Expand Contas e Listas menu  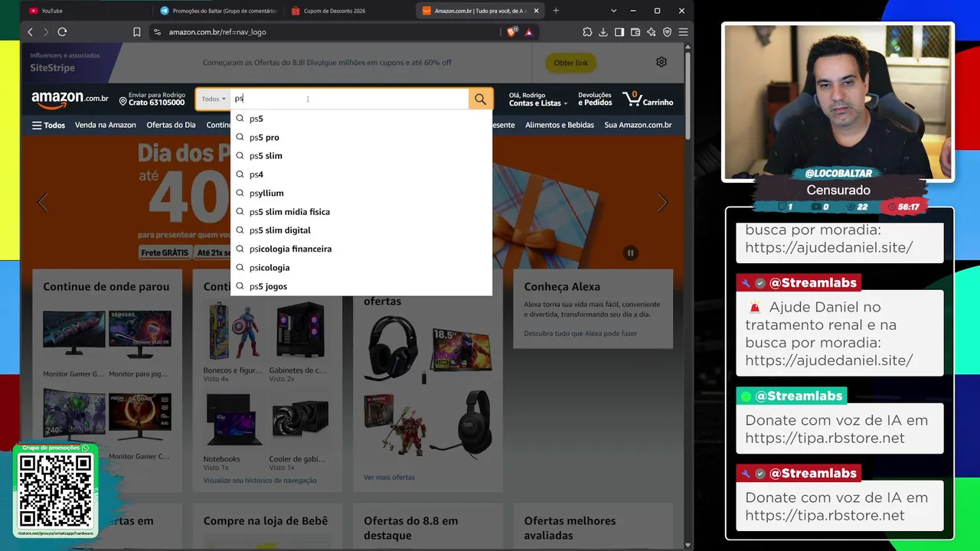[538, 99]
